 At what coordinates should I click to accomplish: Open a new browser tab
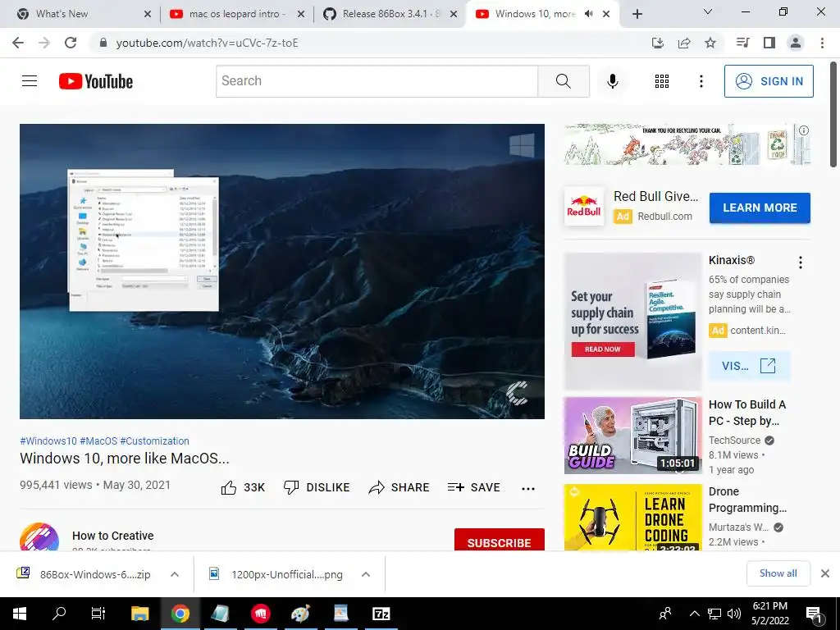point(637,14)
